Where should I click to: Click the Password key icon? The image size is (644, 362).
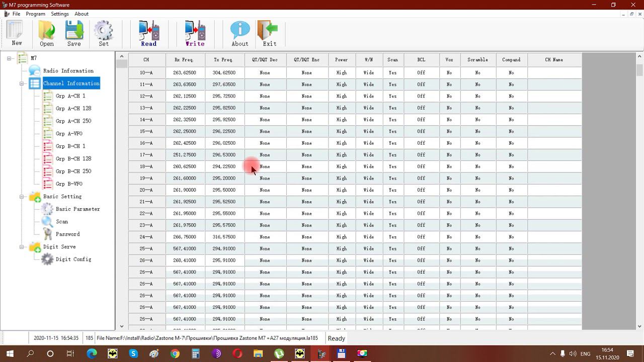[47, 234]
